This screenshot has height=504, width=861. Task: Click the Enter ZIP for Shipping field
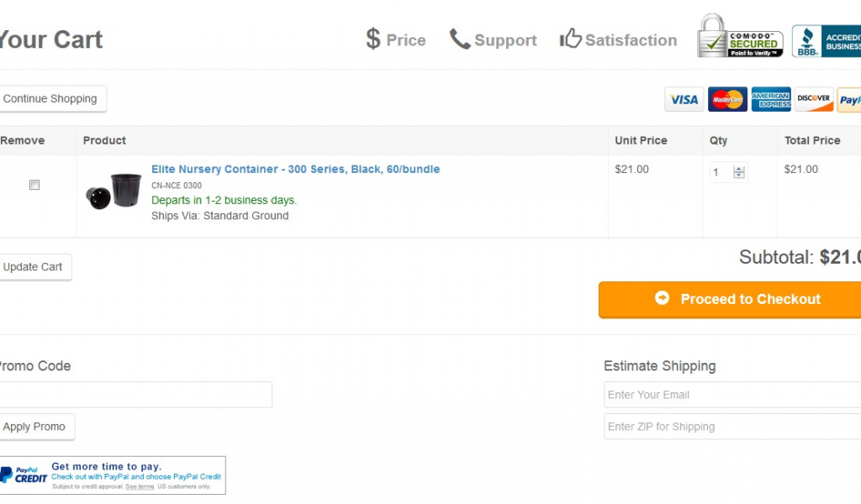coord(732,427)
